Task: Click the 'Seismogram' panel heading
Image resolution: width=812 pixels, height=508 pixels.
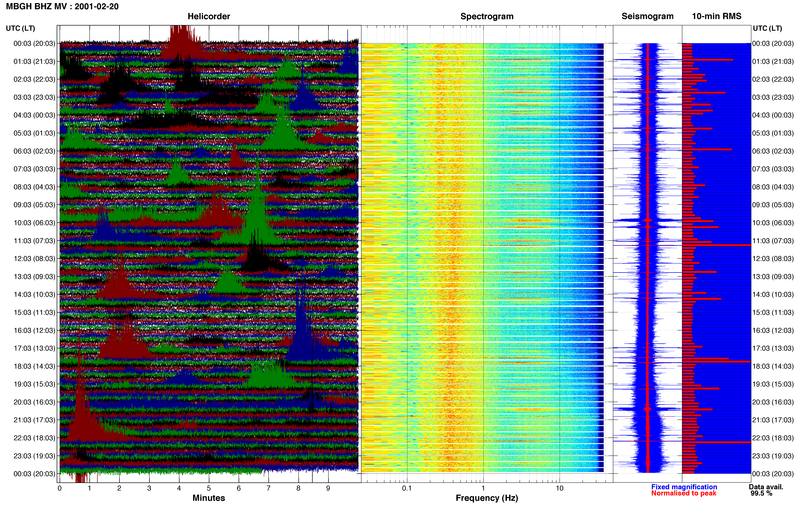Action: coord(647,16)
